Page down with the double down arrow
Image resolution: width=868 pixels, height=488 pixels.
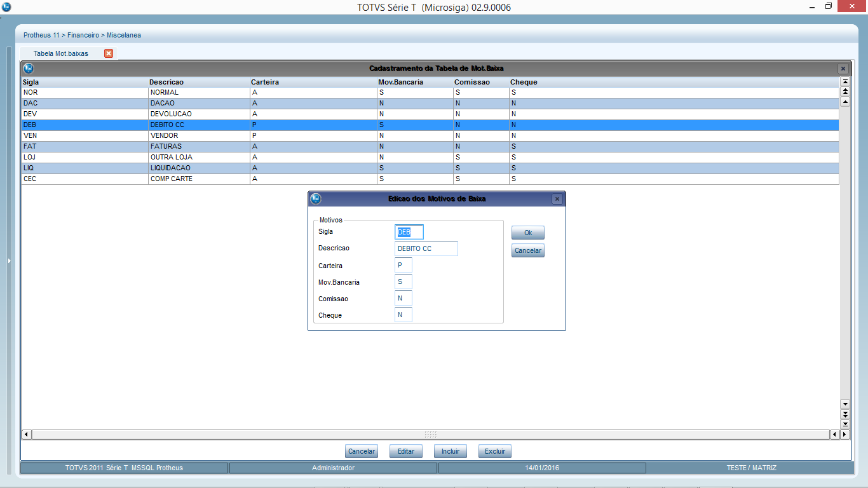coord(845,414)
